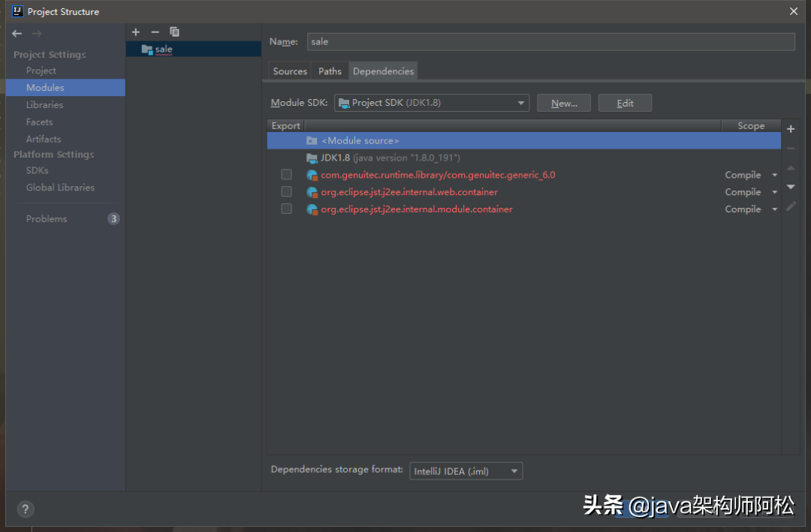The height and width of the screenshot is (532, 811).
Task: Click the module Name text field
Action: tap(550, 42)
